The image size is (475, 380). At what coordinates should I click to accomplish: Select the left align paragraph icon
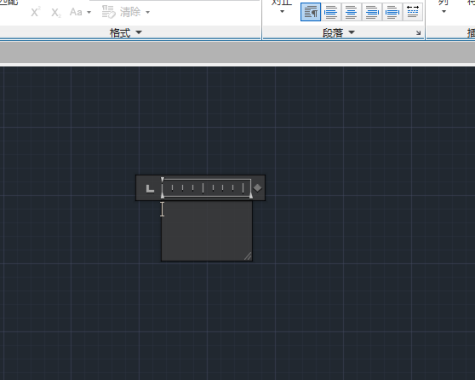click(x=331, y=12)
